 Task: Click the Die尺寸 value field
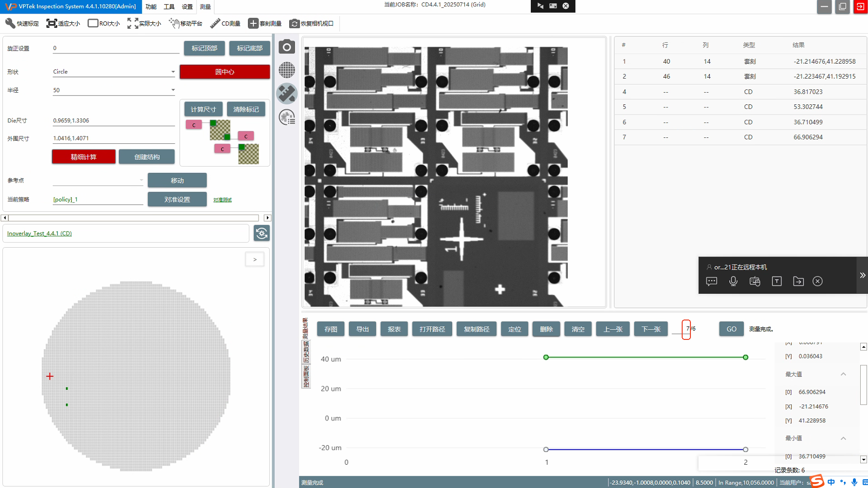coord(114,120)
